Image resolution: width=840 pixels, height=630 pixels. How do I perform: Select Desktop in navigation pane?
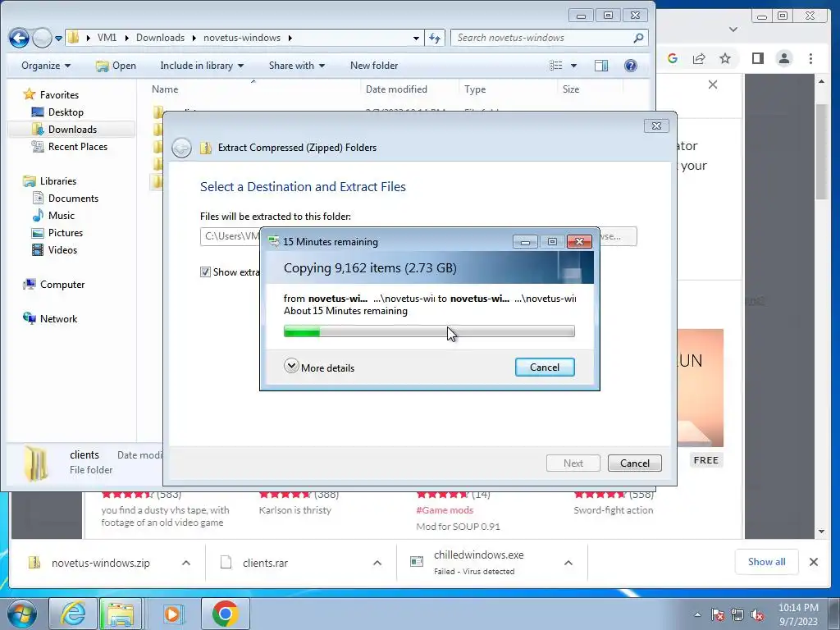click(66, 112)
